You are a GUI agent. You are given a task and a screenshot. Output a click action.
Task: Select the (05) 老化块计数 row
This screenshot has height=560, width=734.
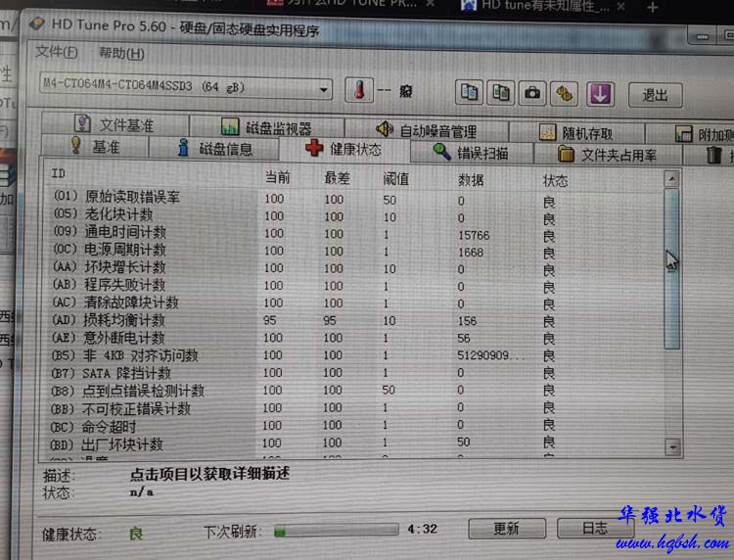point(356,215)
